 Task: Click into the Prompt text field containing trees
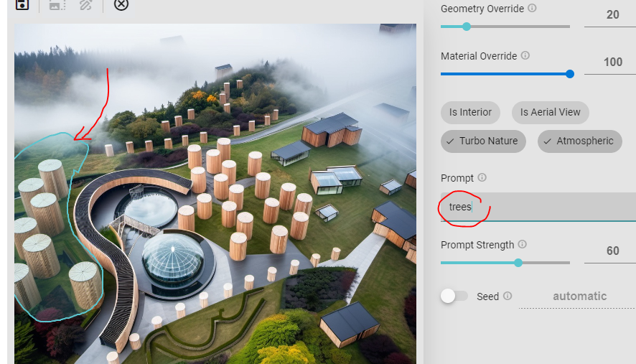pyautogui.click(x=538, y=207)
